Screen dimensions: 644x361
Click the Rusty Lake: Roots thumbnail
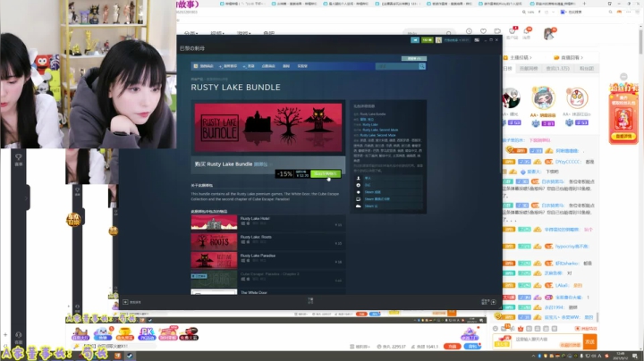(214, 240)
